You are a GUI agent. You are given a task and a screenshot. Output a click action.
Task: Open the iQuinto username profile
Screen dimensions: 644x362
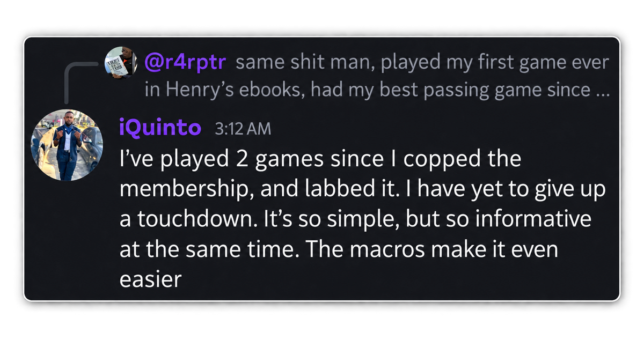(160, 128)
